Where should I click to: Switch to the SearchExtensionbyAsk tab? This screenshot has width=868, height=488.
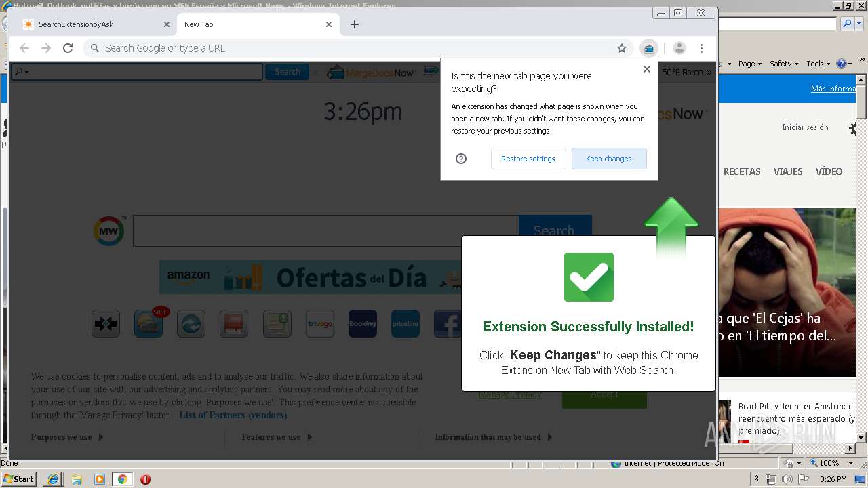95,24
